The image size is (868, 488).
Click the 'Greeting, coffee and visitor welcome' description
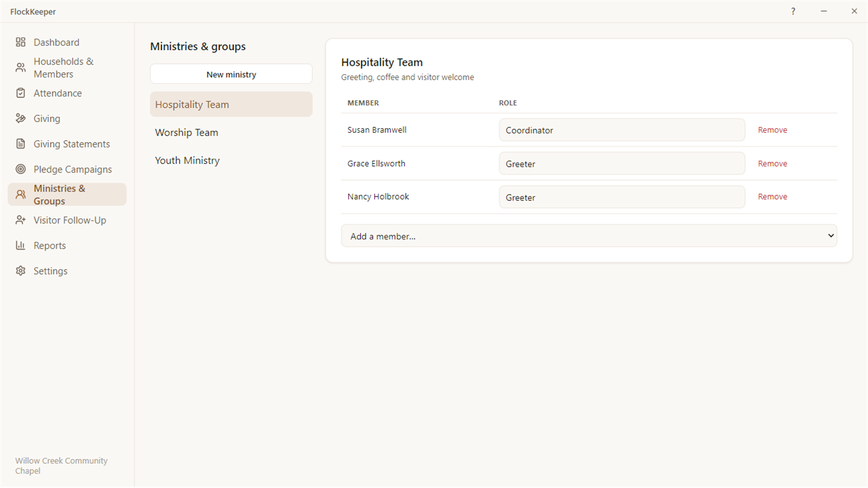coord(407,78)
